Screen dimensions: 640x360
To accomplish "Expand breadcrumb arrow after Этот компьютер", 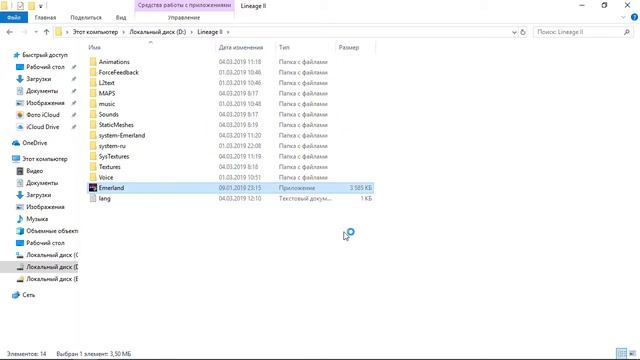I will point(124,32).
